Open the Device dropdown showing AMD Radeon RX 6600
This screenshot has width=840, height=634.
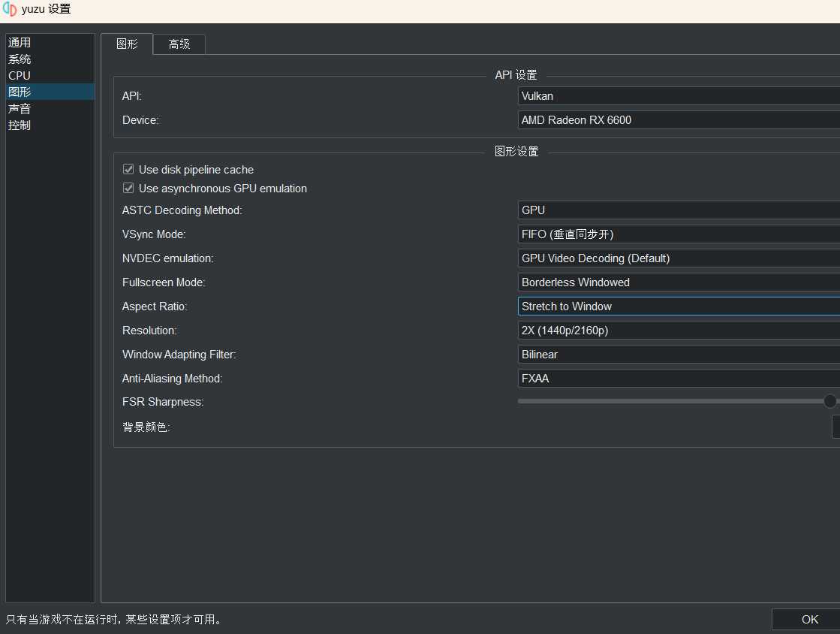[x=676, y=119]
